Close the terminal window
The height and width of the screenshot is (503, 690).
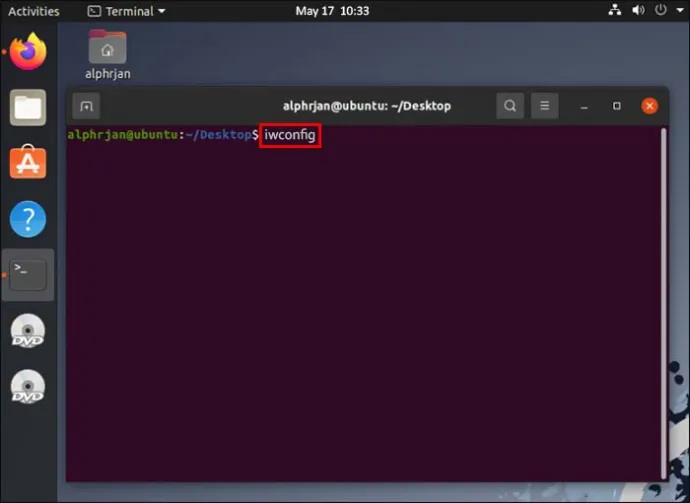click(x=650, y=106)
